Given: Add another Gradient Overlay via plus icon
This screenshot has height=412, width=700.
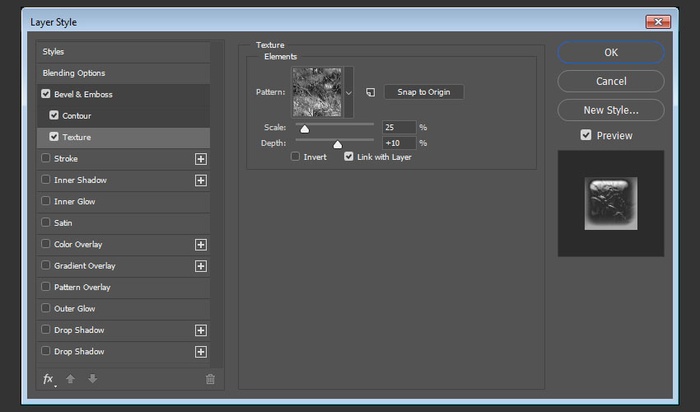Looking at the screenshot, I should 200,266.
